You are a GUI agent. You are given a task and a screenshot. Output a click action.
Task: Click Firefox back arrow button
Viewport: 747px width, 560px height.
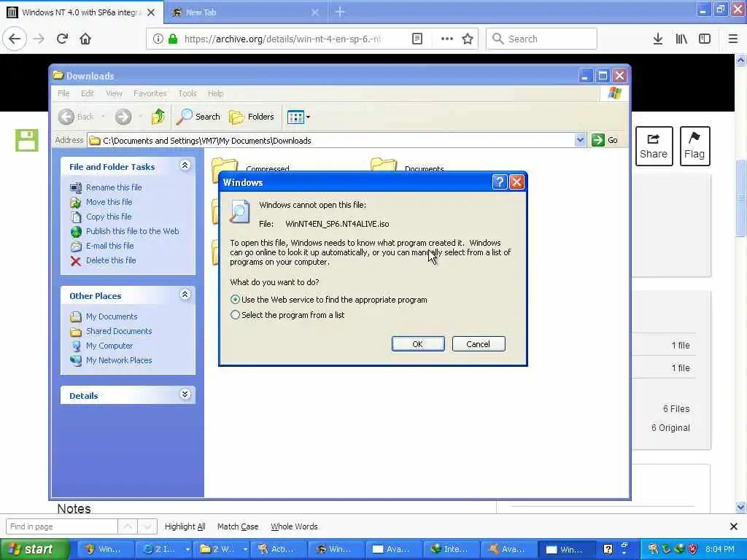(15, 39)
